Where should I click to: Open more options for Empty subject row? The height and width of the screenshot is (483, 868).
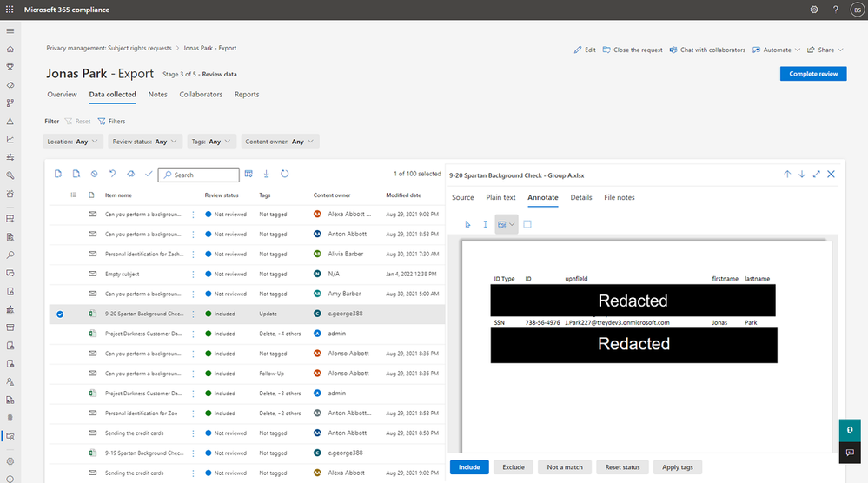tap(193, 275)
